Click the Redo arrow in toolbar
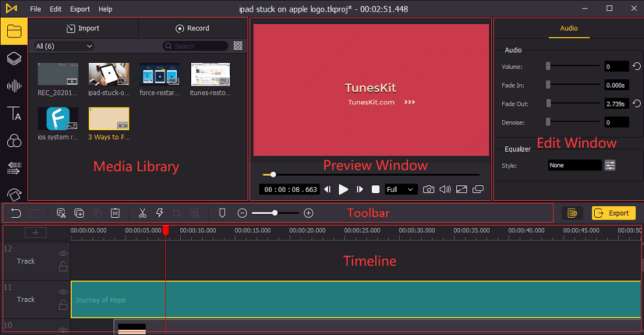This screenshot has height=335, width=644. point(34,213)
